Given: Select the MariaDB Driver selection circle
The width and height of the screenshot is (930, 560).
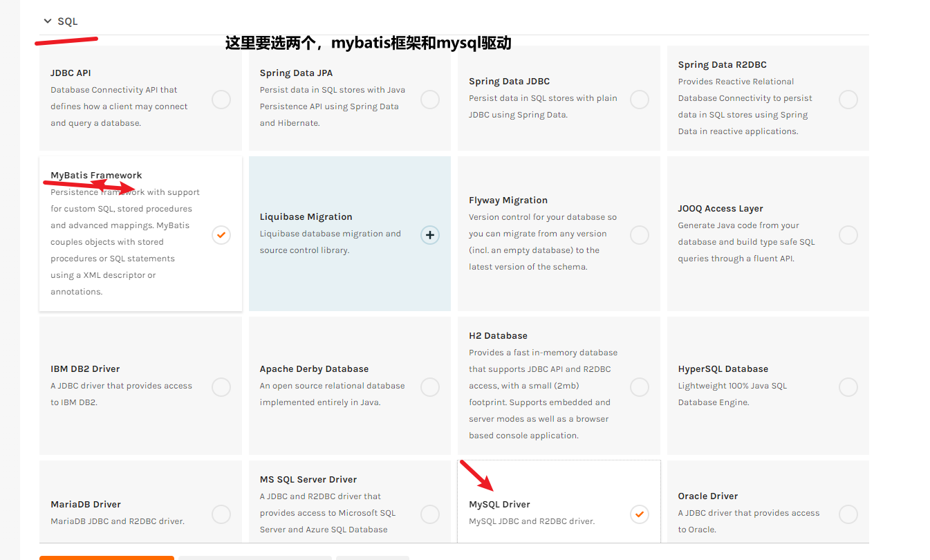Looking at the screenshot, I should [221, 514].
